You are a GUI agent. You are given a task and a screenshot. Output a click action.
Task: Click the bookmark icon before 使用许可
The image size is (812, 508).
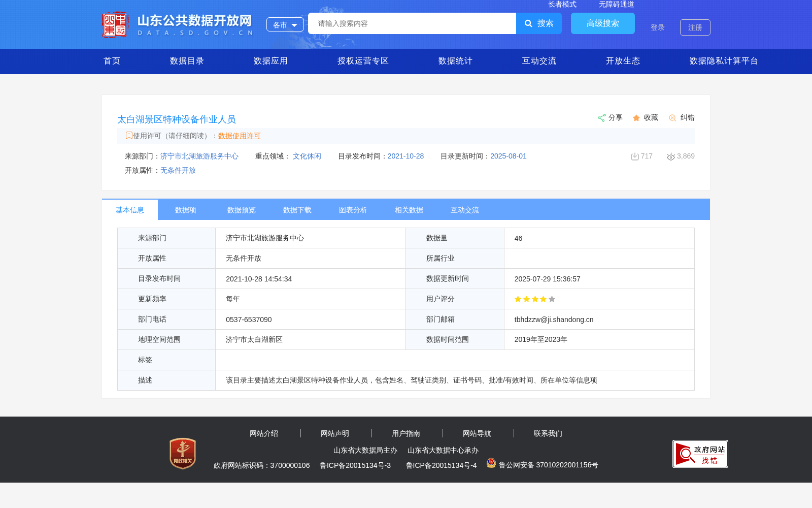click(x=129, y=135)
